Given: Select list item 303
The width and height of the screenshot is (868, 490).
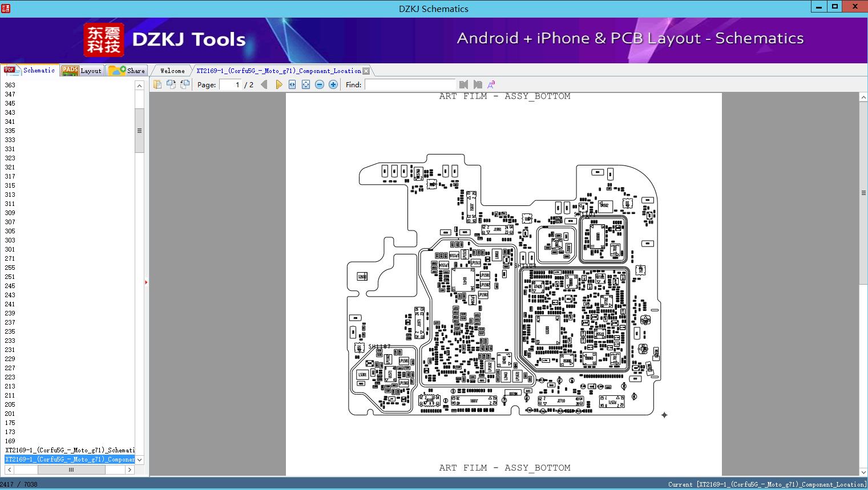Looking at the screenshot, I should (10, 240).
